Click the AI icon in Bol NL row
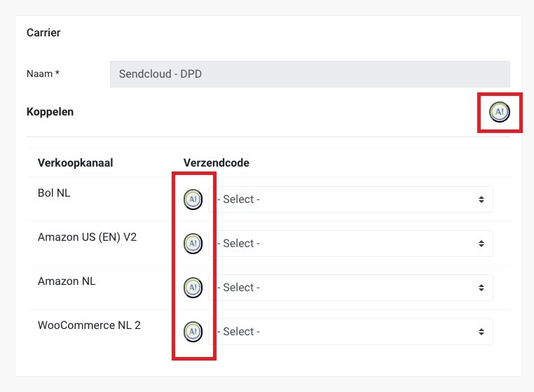This screenshot has width=534, height=392. (x=193, y=199)
